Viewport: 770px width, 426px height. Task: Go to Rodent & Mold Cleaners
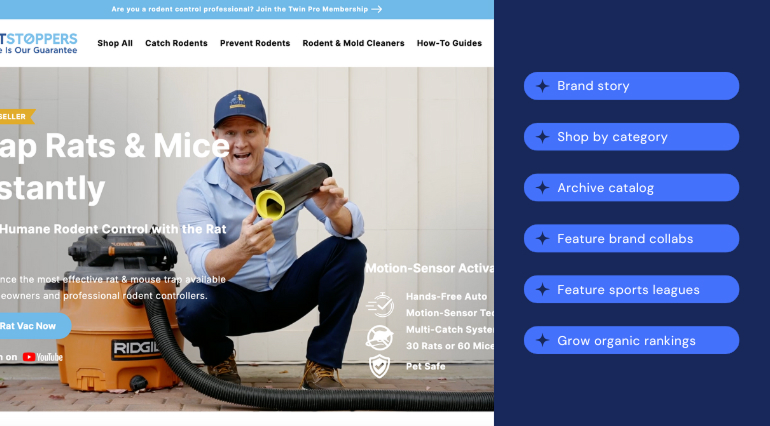[354, 43]
